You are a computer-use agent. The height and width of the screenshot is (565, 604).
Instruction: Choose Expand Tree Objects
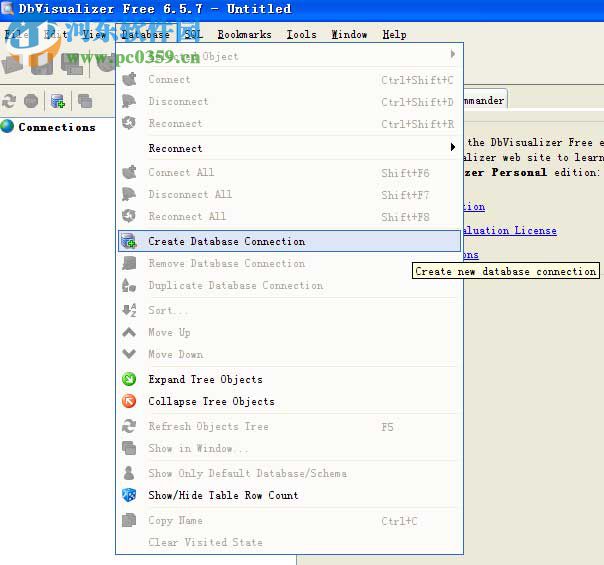[x=289, y=379]
